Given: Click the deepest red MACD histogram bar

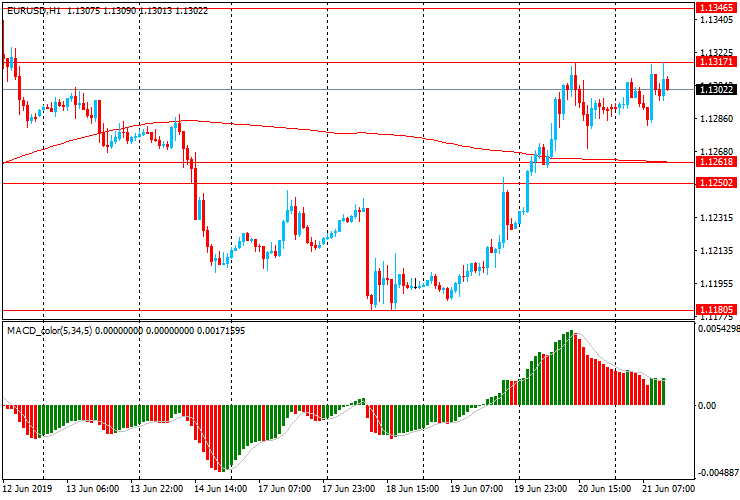Looking at the screenshot, I should 221,438.
